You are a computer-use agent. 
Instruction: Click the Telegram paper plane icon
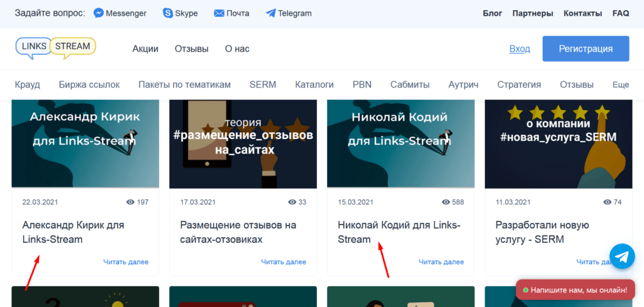pos(270,13)
